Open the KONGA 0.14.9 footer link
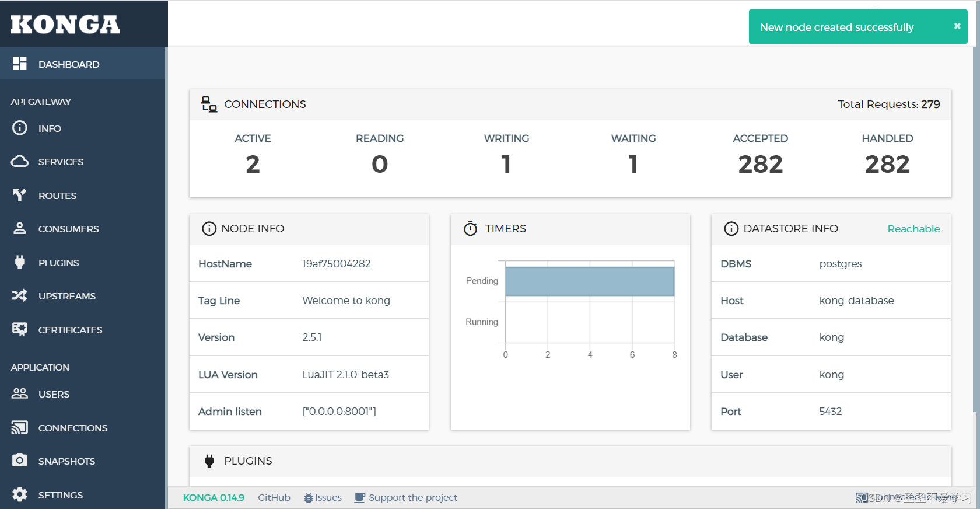The height and width of the screenshot is (509, 980). (x=213, y=498)
